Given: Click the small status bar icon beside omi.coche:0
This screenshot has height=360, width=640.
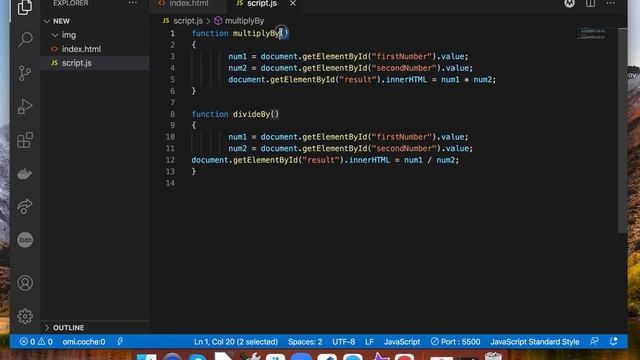Looking at the screenshot, I should (120, 341).
